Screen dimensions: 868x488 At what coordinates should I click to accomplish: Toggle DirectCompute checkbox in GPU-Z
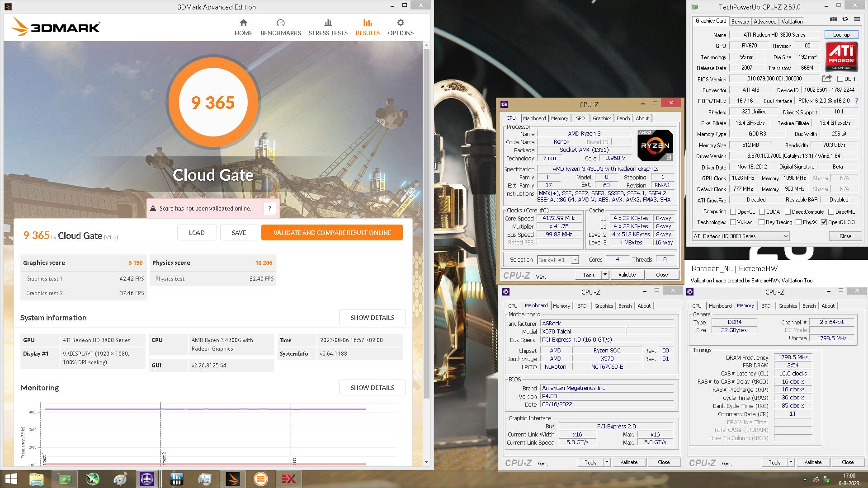[788, 211]
